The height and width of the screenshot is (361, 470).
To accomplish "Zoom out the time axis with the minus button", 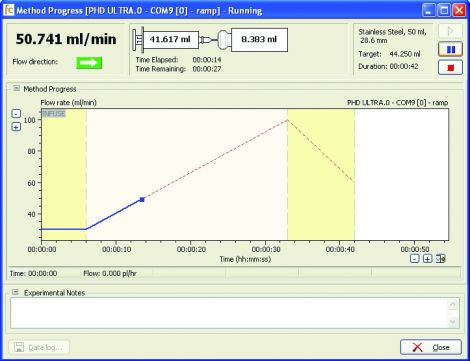I will pos(414,258).
